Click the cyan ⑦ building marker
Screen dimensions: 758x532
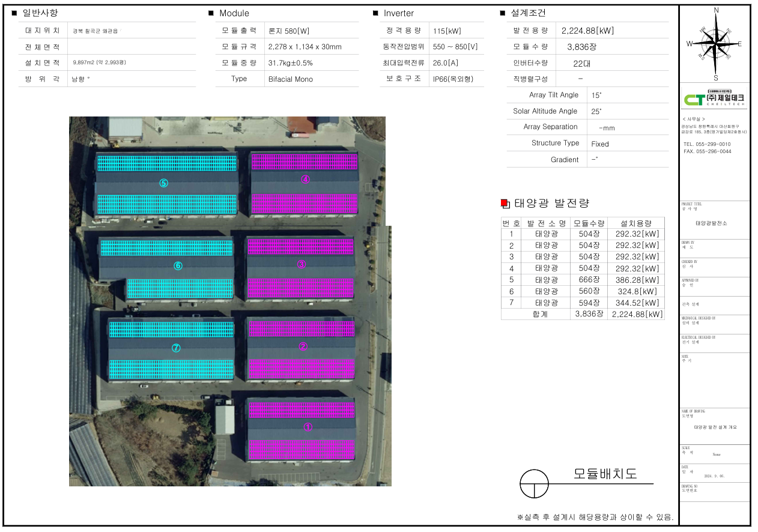coord(176,348)
